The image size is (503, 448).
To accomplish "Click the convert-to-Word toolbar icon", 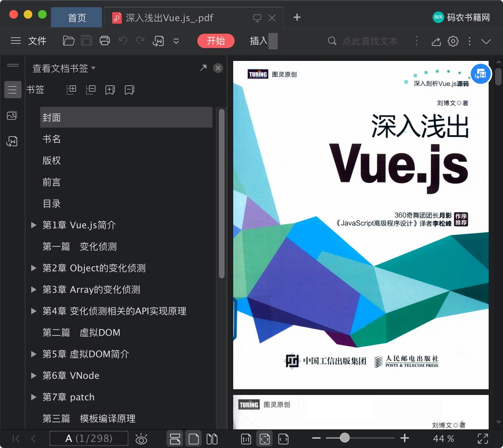I will click(x=158, y=41).
